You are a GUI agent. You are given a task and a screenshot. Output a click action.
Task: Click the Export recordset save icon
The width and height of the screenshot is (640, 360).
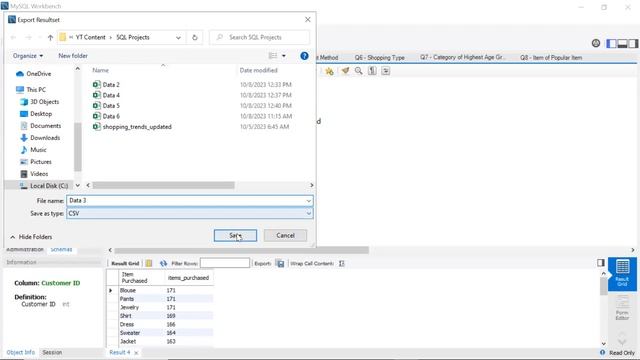pyautogui.click(x=280, y=264)
